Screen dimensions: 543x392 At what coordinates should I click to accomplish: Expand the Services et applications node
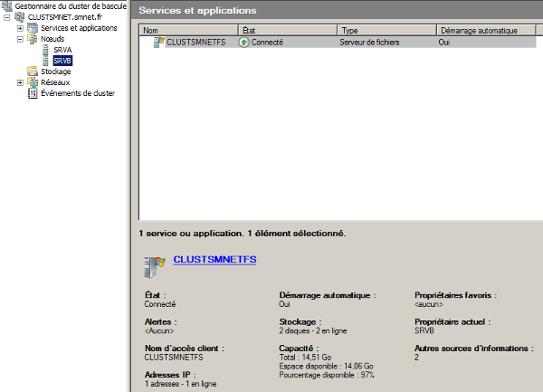(x=20, y=28)
